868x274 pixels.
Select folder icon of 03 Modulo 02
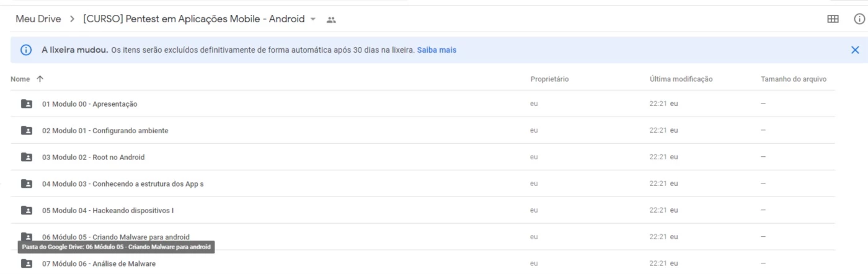click(x=27, y=157)
